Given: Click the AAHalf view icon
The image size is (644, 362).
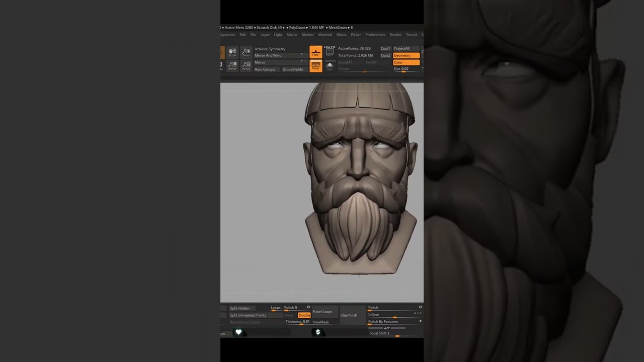Looking at the screenshot, I should coord(232,66).
